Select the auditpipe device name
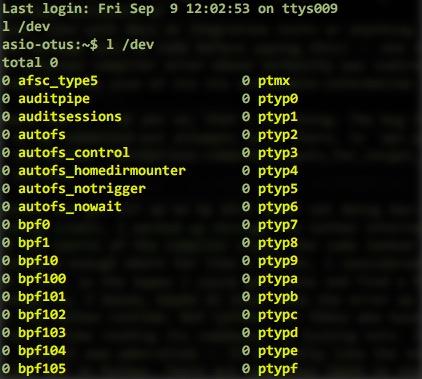The height and width of the screenshot is (379, 422). click(54, 99)
